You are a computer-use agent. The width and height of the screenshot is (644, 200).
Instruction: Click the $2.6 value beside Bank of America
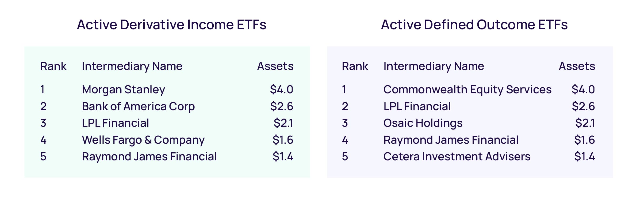281,106
